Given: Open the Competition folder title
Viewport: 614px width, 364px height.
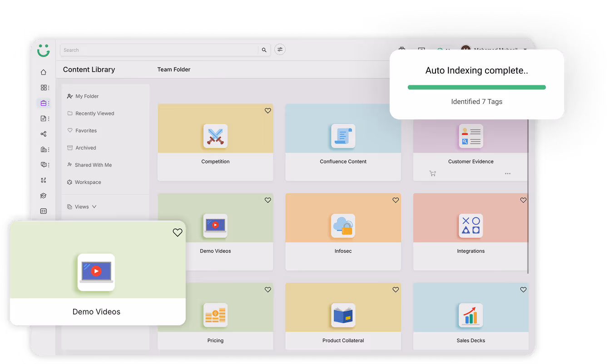Looking at the screenshot, I should [215, 162].
